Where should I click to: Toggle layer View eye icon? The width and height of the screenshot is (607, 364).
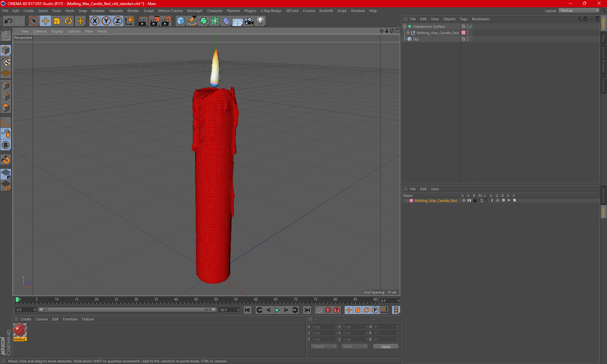pos(469,200)
